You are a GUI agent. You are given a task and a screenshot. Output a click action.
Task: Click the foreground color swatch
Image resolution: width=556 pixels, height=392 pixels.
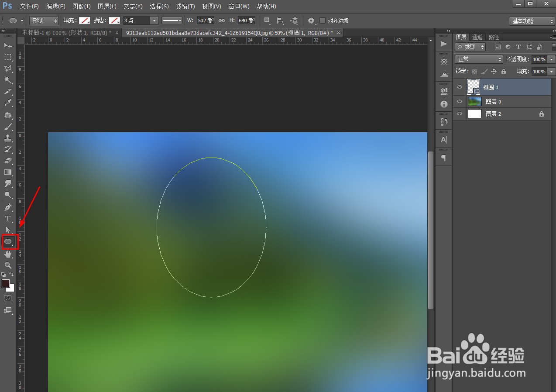pyautogui.click(x=6, y=283)
